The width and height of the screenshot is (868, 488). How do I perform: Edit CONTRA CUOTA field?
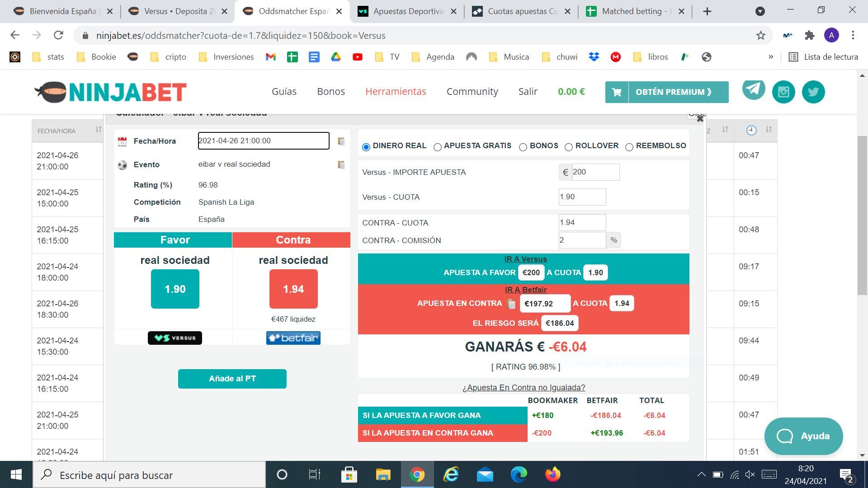point(582,222)
